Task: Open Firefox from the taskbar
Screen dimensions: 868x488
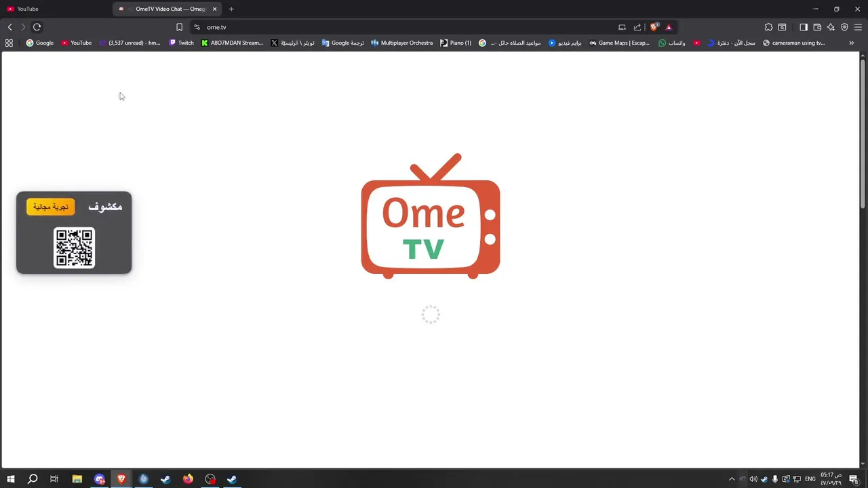Action: (188, 479)
